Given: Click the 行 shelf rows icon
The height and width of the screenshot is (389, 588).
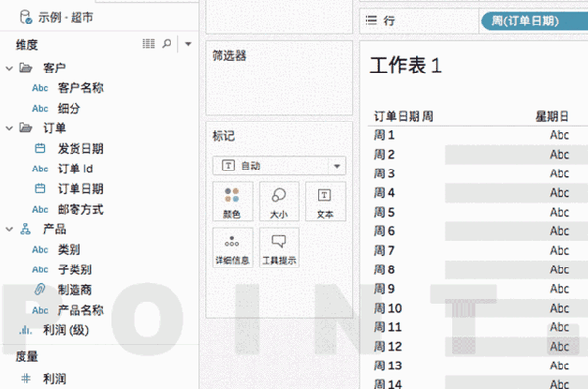Looking at the screenshot, I should click(x=370, y=21).
